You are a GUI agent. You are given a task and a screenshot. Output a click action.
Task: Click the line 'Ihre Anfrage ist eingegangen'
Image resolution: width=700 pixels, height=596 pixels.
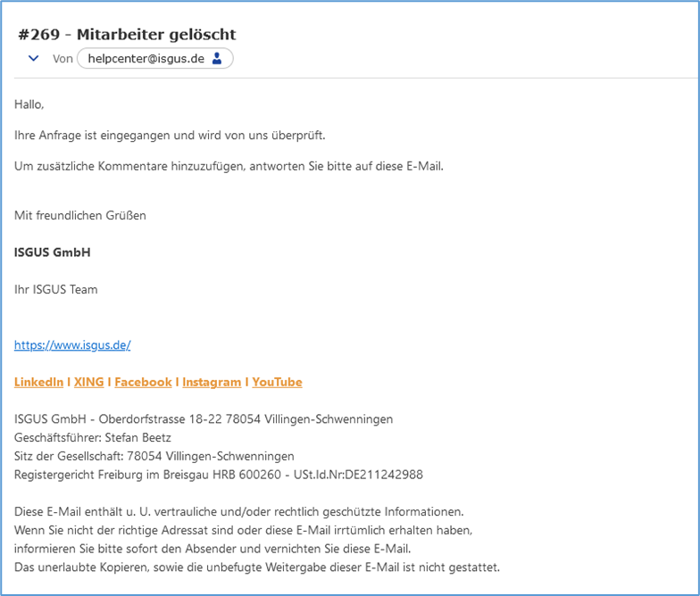click(170, 136)
